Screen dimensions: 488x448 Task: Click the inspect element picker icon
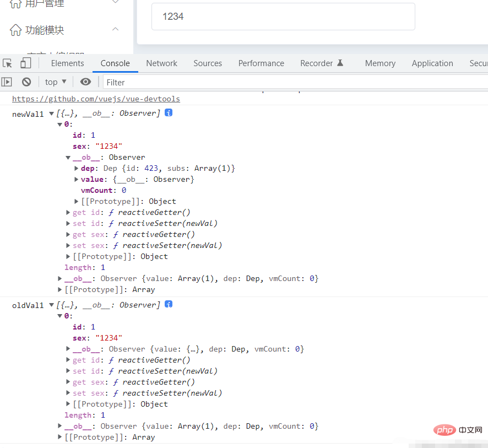(x=8, y=63)
